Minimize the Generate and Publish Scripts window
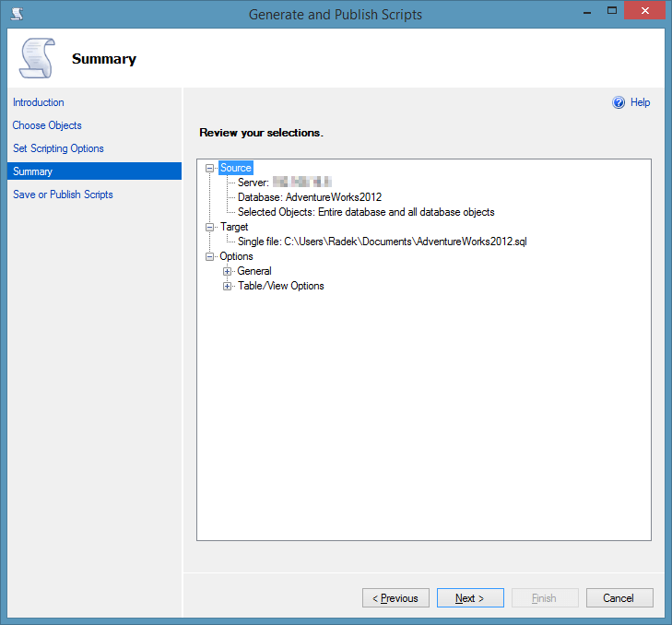Image resolution: width=672 pixels, height=625 pixels. [x=587, y=12]
